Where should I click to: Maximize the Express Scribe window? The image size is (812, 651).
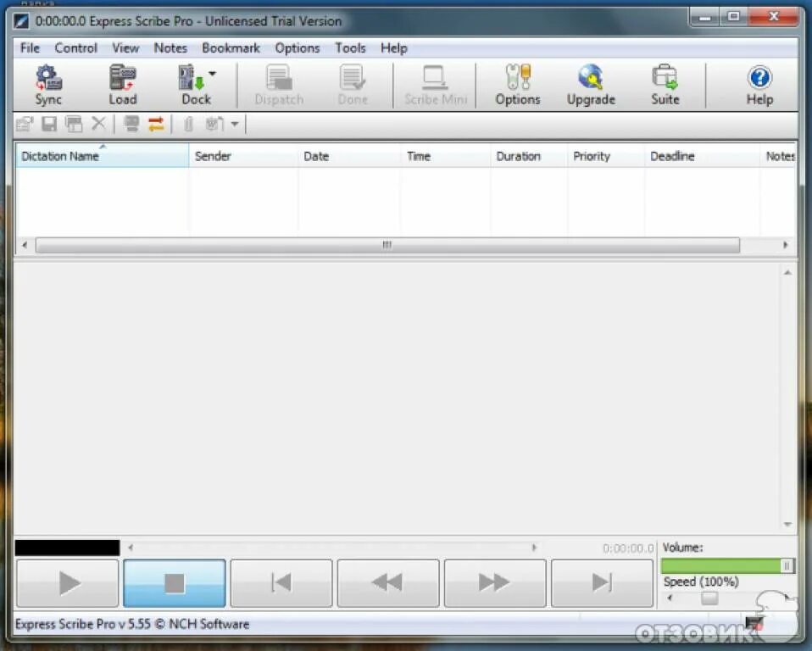coord(734,17)
